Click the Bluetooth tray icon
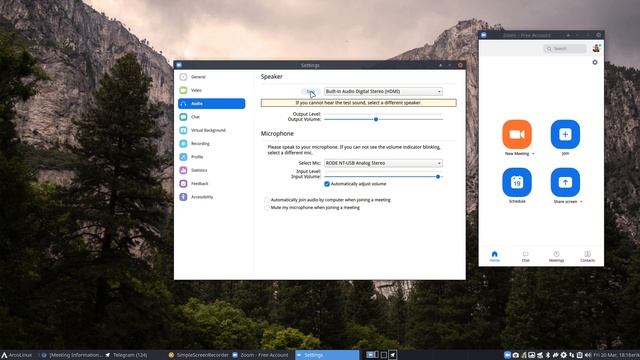The width and height of the screenshot is (640, 360). coord(548,355)
